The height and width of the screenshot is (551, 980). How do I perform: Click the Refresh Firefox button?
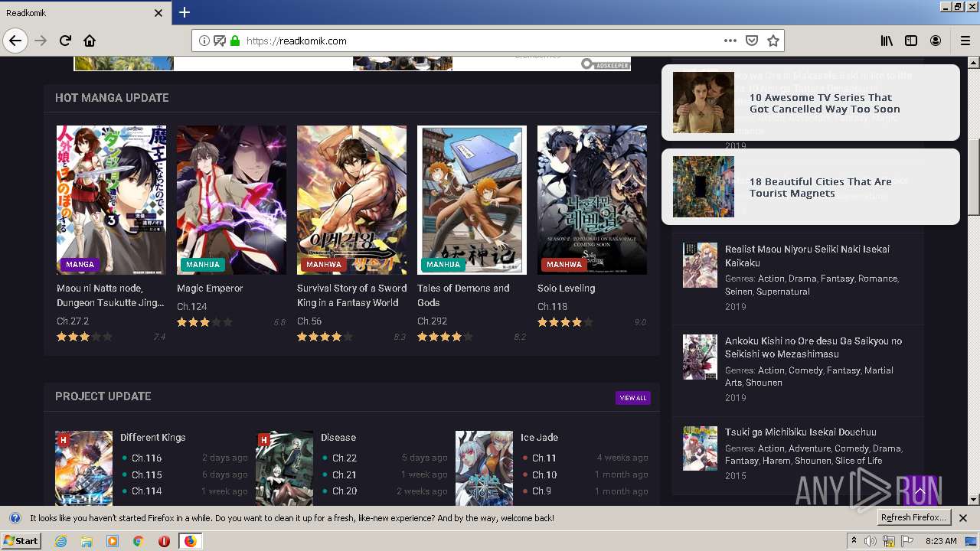913,518
